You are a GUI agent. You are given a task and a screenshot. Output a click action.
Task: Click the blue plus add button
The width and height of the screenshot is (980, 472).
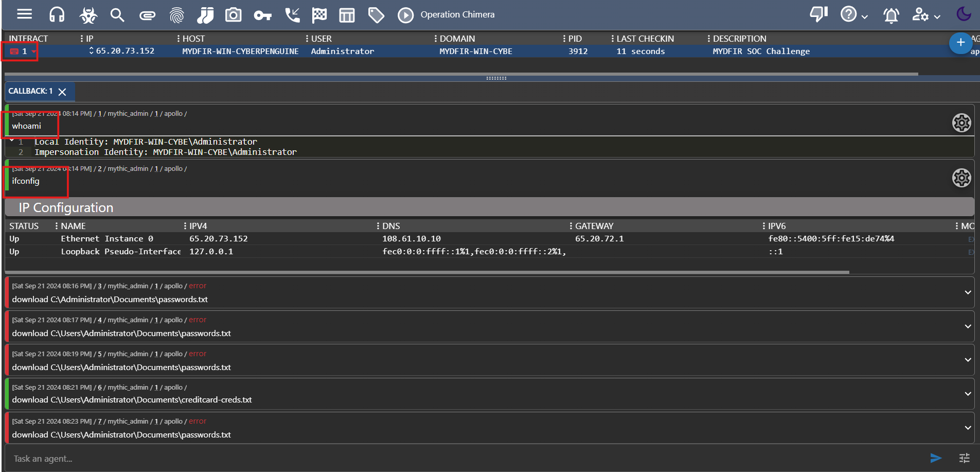click(x=960, y=43)
